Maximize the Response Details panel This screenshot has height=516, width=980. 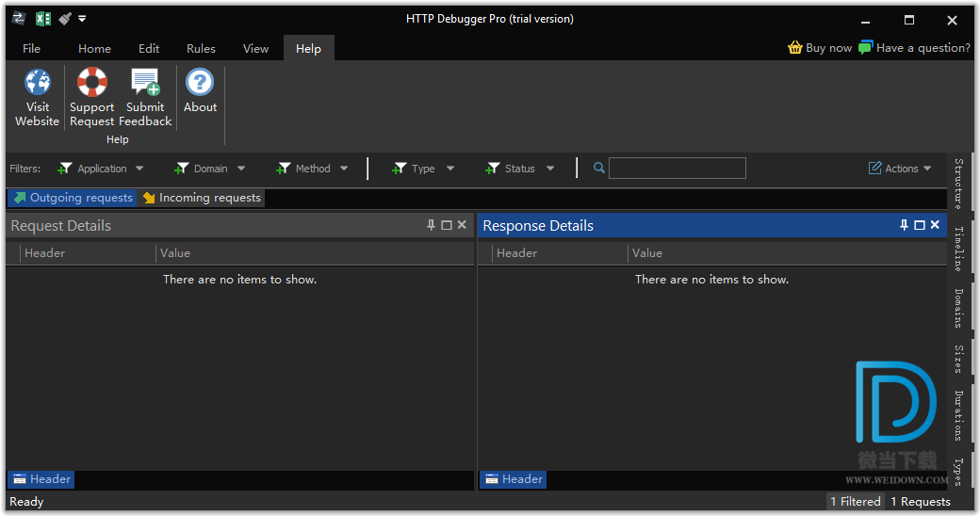[x=920, y=225]
